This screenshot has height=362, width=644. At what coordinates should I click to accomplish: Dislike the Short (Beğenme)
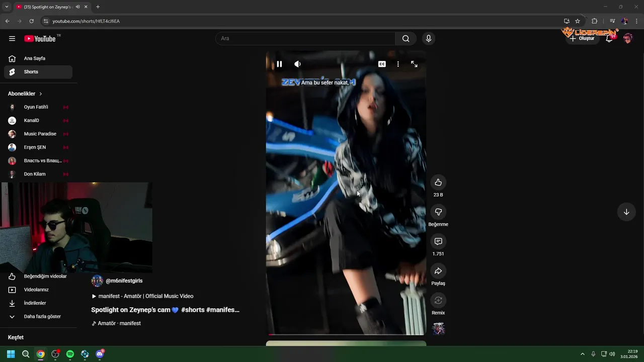pos(438,212)
